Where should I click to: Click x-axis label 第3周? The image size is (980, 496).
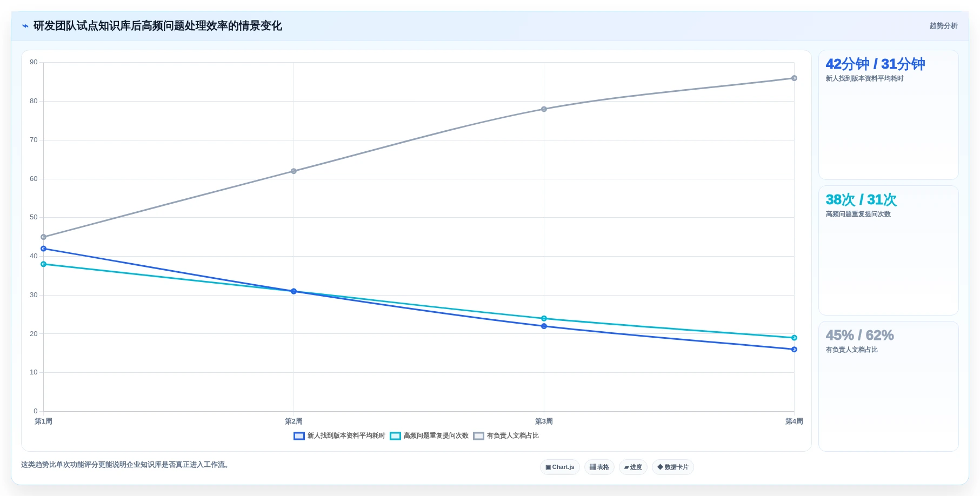pos(544,421)
